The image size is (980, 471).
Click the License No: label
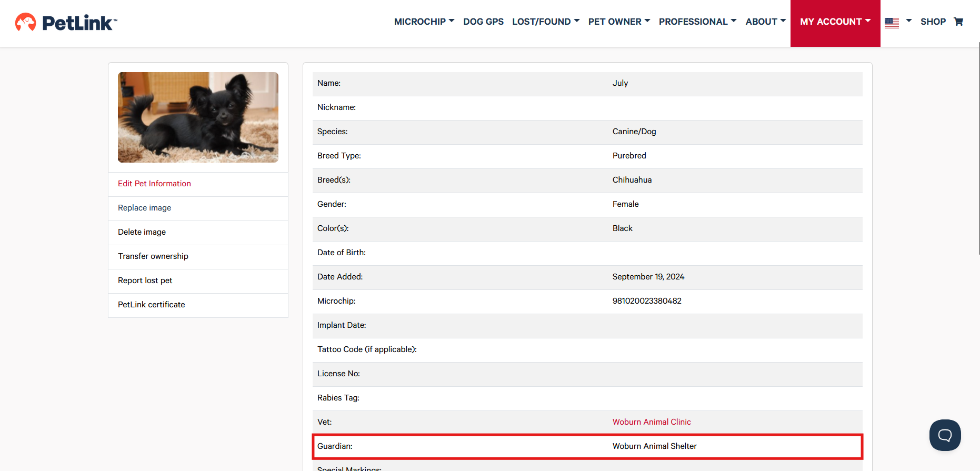pos(338,374)
